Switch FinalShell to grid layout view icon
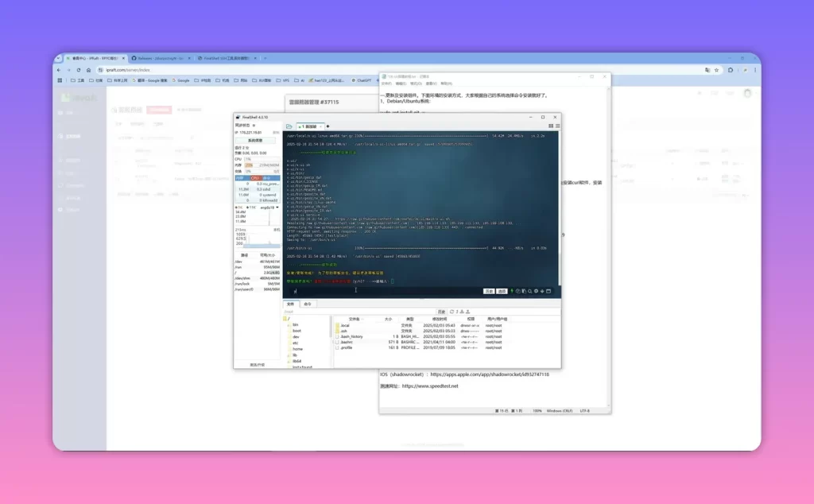814x504 pixels. [551, 126]
